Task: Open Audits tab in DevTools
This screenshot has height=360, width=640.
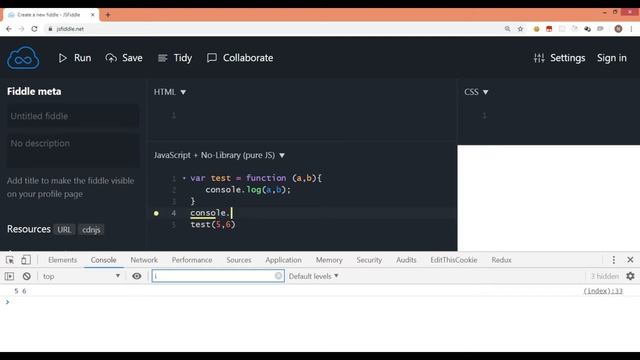Action: tap(406, 260)
